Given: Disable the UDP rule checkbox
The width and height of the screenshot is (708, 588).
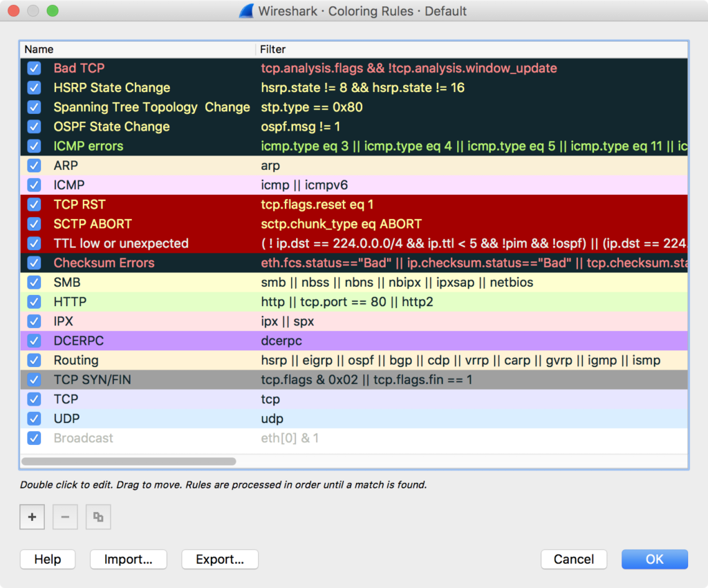Looking at the screenshot, I should click(x=34, y=418).
